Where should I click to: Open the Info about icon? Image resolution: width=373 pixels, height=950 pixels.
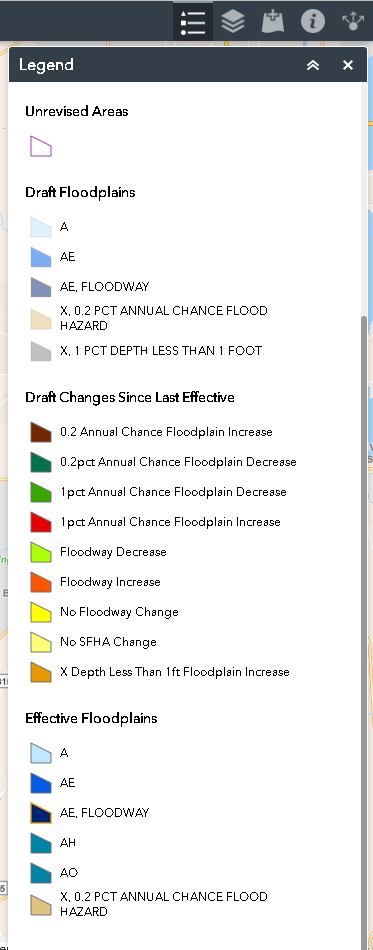click(313, 21)
